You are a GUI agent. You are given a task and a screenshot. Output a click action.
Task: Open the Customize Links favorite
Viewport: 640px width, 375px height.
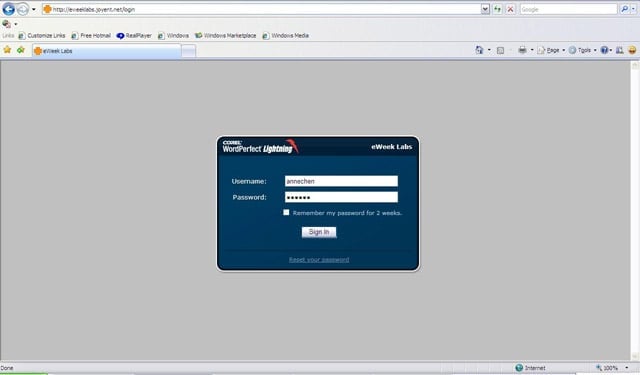click(42, 36)
